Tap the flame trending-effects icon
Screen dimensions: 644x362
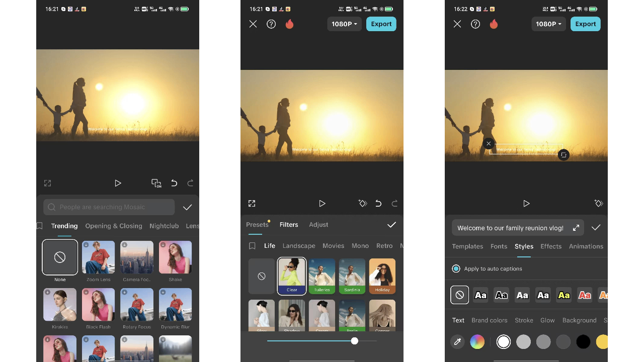(x=289, y=24)
